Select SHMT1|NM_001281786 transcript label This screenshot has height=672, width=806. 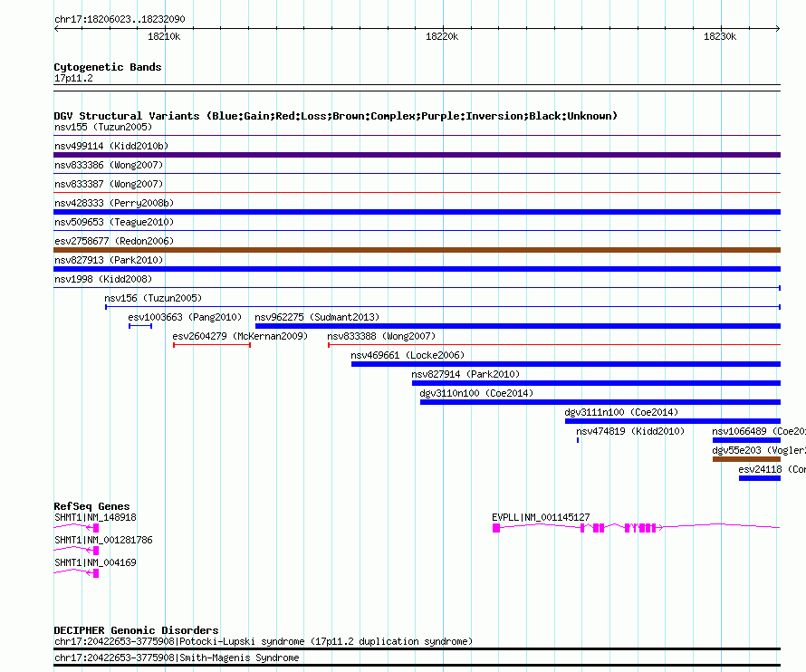pyautogui.click(x=103, y=540)
